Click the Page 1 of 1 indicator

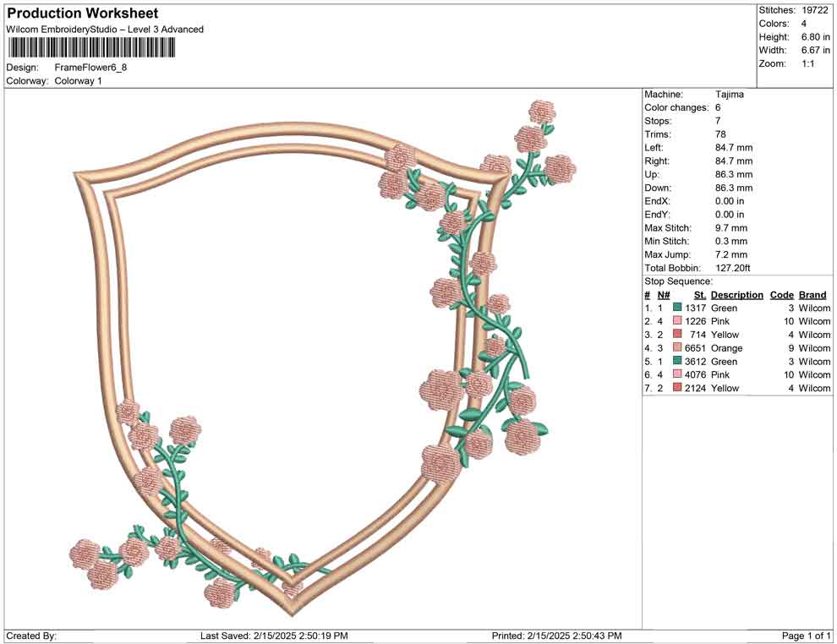point(806,636)
